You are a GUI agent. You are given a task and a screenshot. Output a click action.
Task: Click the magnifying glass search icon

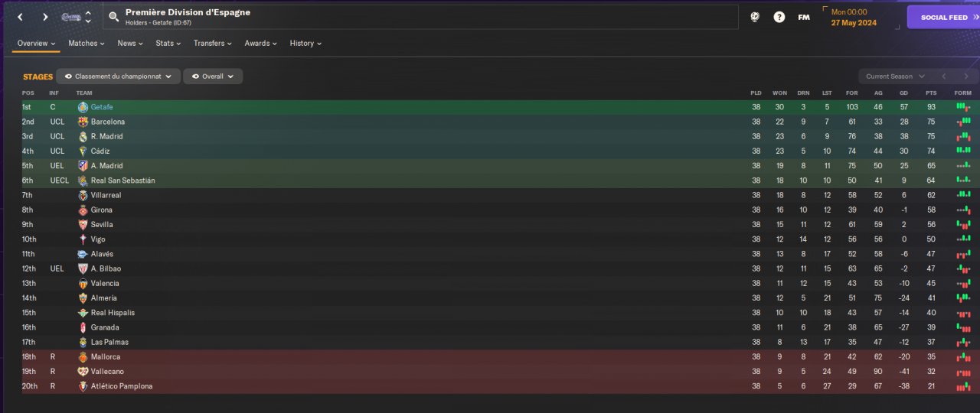coord(113,17)
